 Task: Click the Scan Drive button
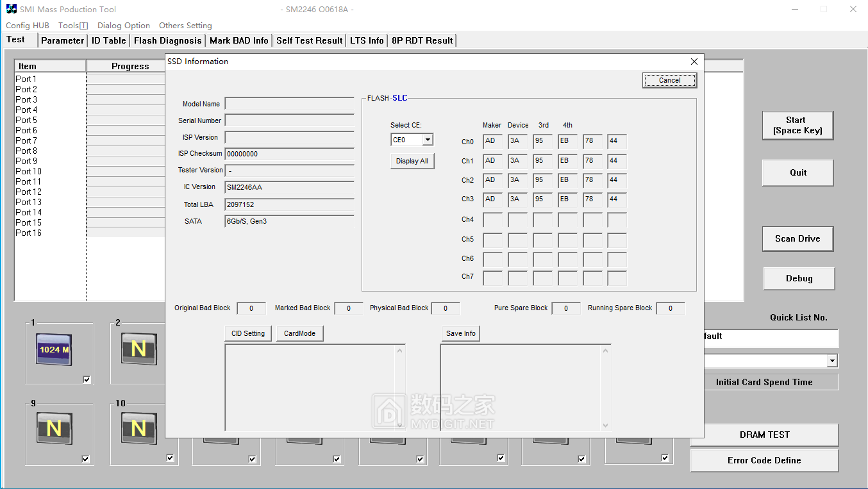(x=797, y=238)
